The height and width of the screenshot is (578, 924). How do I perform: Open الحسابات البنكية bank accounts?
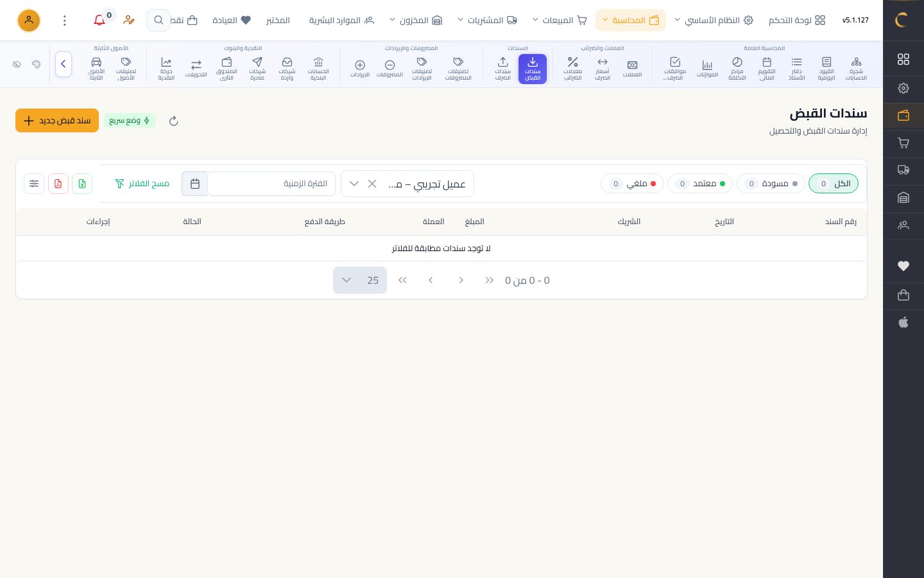(318, 69)
